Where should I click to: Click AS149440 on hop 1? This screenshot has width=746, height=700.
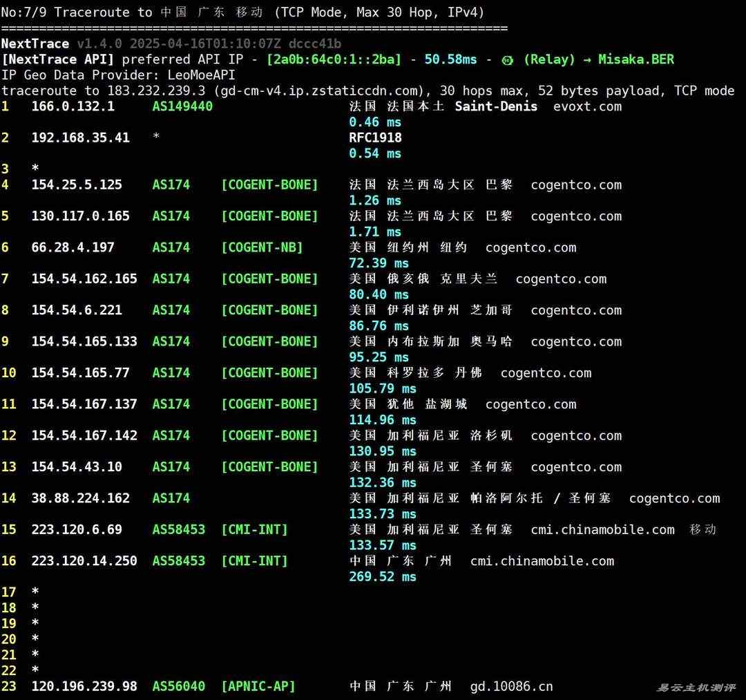click(182, 106)
